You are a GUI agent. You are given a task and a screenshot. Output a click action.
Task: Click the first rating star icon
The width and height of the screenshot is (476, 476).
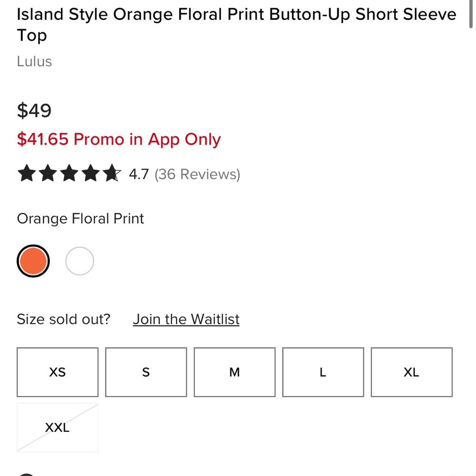click(26, 174)
